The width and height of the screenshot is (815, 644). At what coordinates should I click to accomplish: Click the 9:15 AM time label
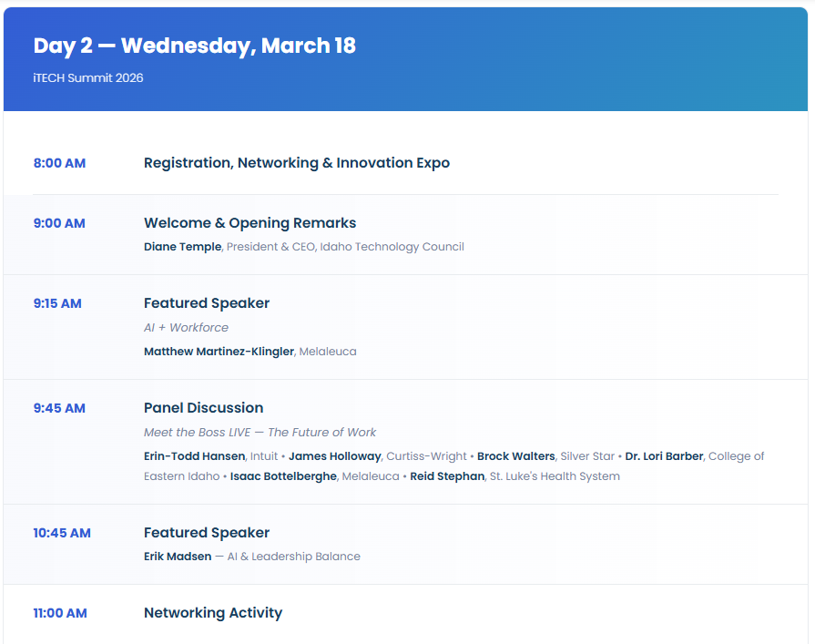click(x=57, y=303)
